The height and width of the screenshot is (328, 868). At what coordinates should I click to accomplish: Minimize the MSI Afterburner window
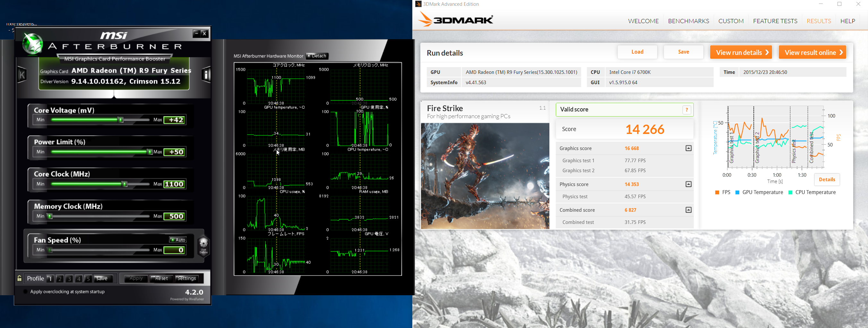196,33
